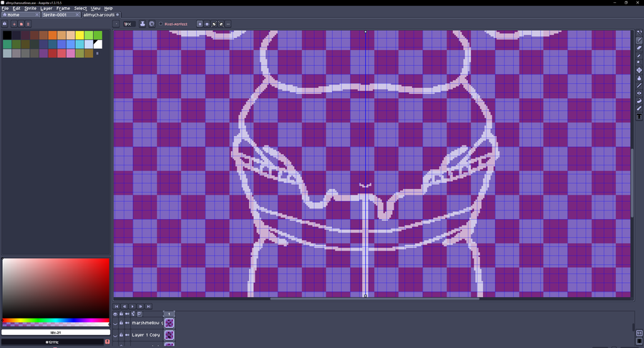Screen dimensions: 644x348
Task: Select the Line tool
Action: (639, 85)
